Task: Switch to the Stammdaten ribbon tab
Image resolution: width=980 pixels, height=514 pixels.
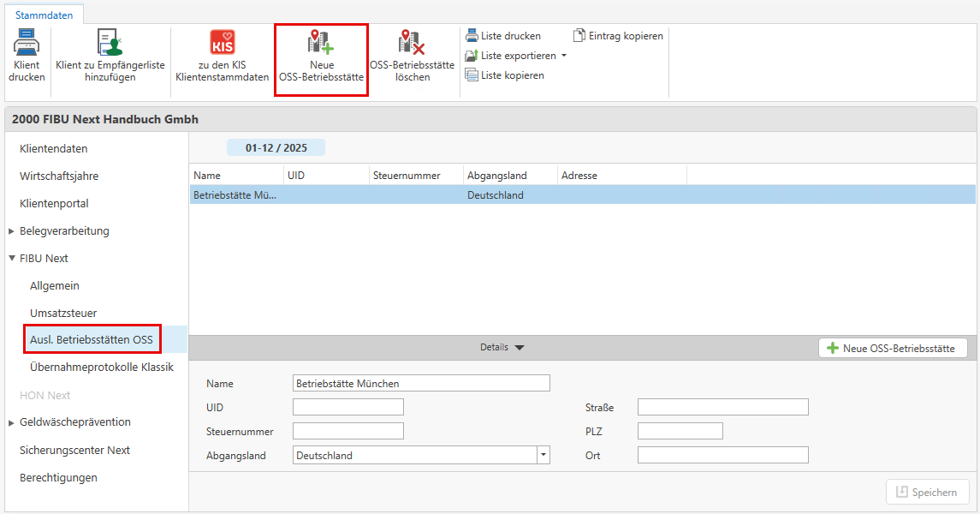Action: click(44, 15)
